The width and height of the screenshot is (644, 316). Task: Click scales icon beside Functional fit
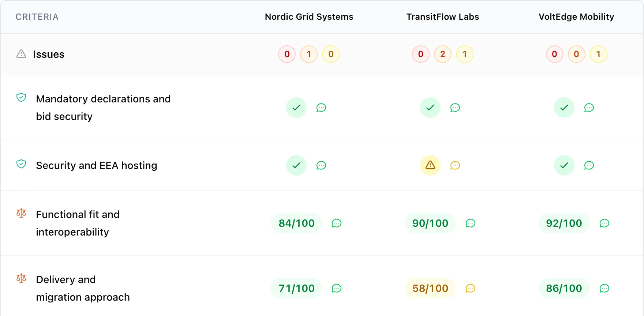(21, 213)
